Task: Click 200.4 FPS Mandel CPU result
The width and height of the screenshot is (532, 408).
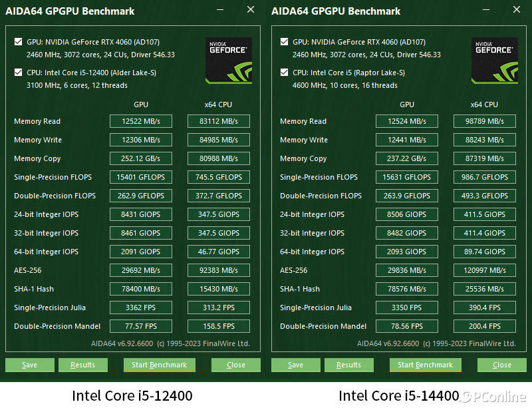Action: coord(485,326)
